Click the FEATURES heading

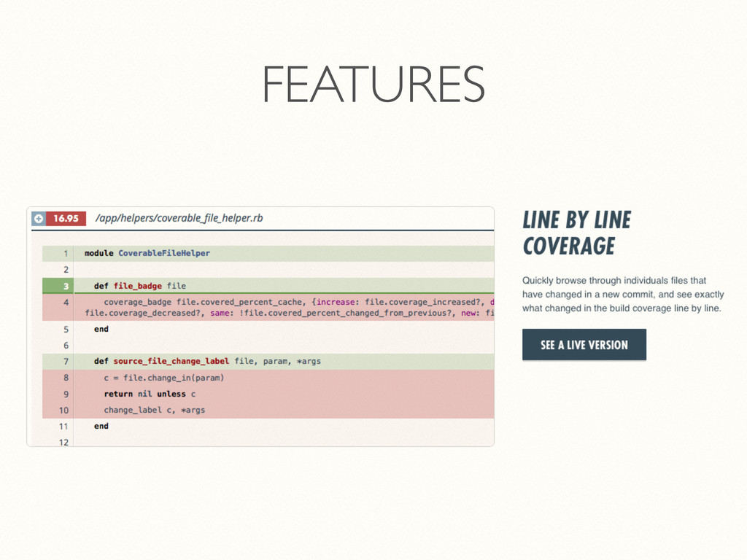coord(373,84)
